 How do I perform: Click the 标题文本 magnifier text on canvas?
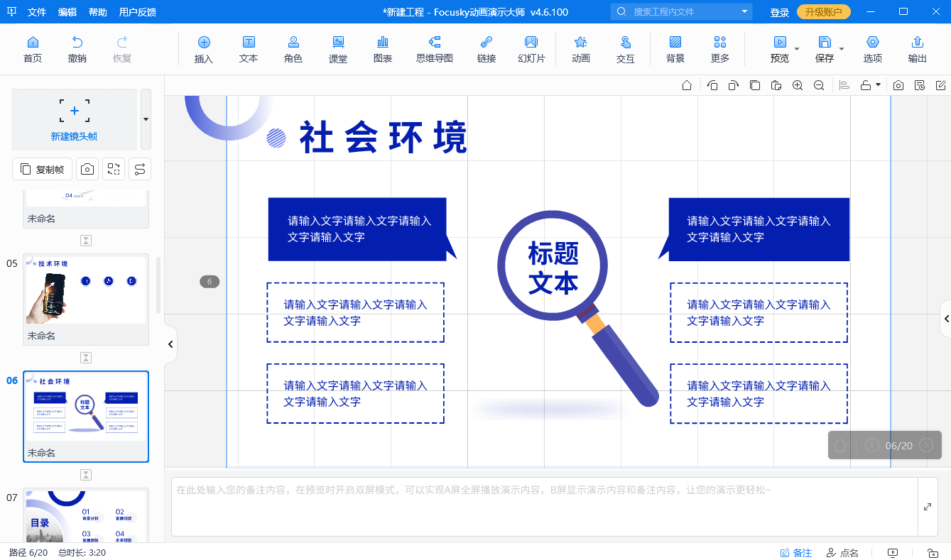553,268
